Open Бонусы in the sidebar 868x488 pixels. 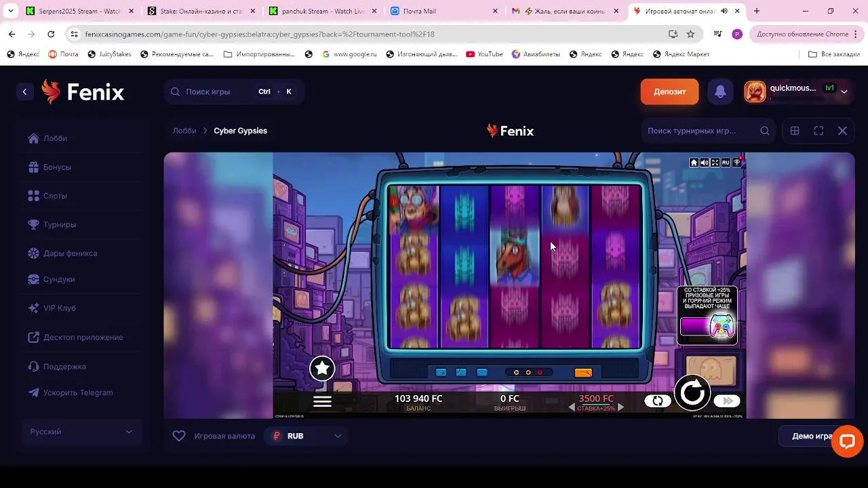tap(57, 167)
